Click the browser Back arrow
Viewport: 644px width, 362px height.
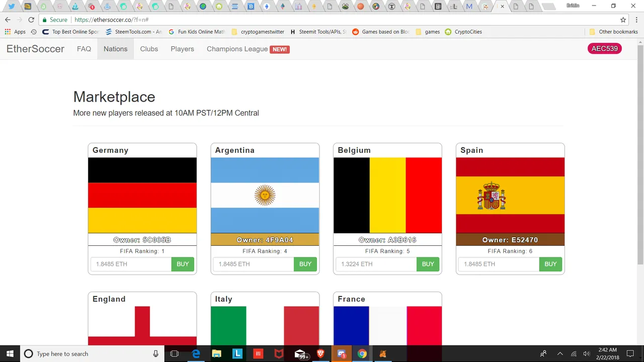(8, 20)
